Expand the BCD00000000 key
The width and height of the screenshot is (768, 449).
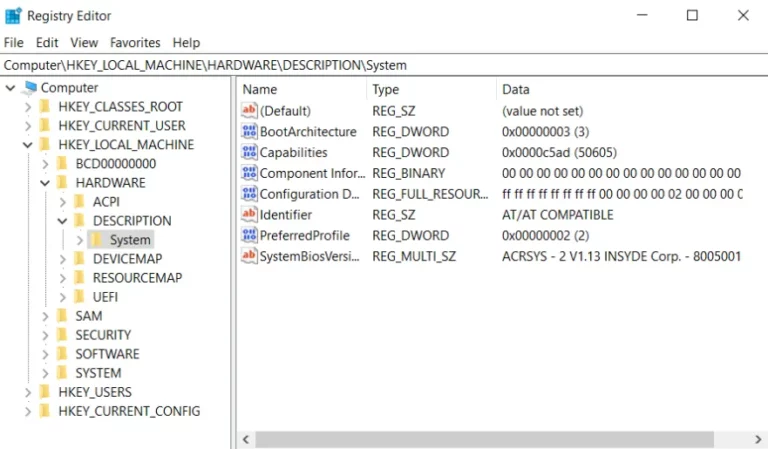coord(45,164)
